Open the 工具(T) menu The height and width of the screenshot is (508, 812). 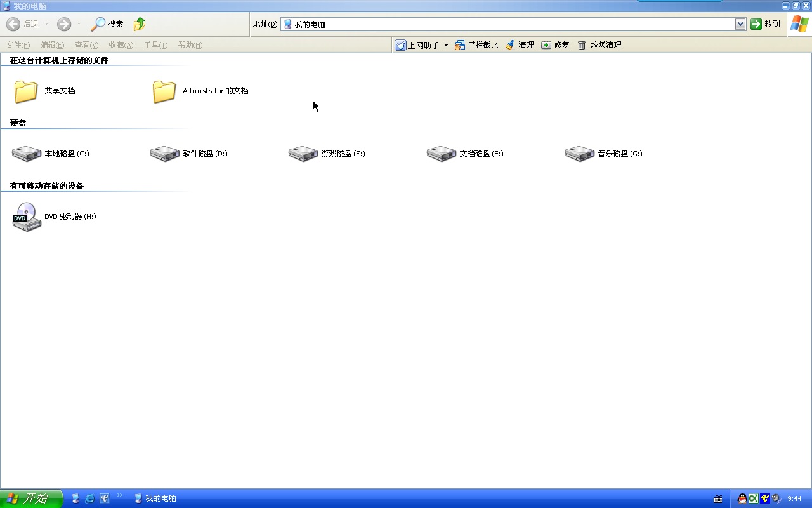point(155,45)
